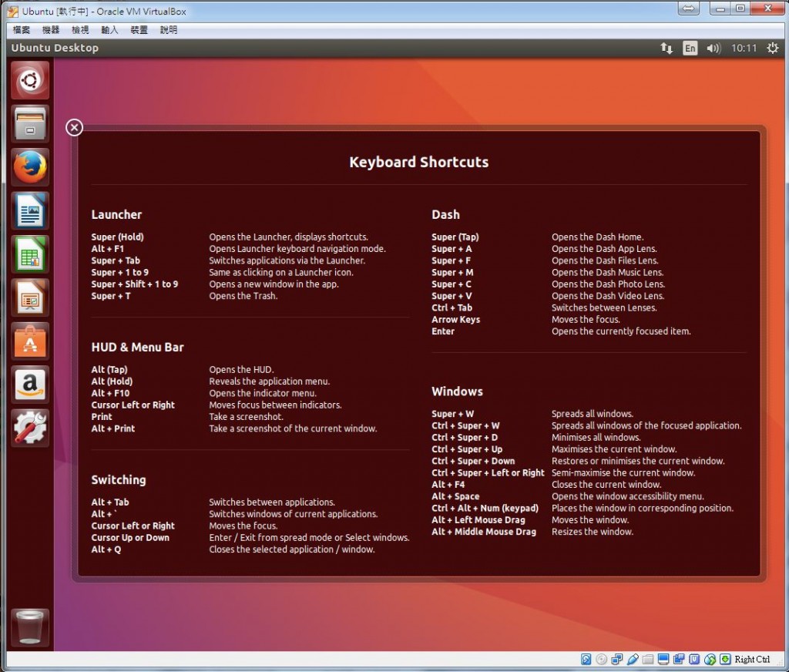Viewport: 789px width, 672px height.
Task: Click the 'Alt + Q' shortcut text
Action: tap(106, 549)
